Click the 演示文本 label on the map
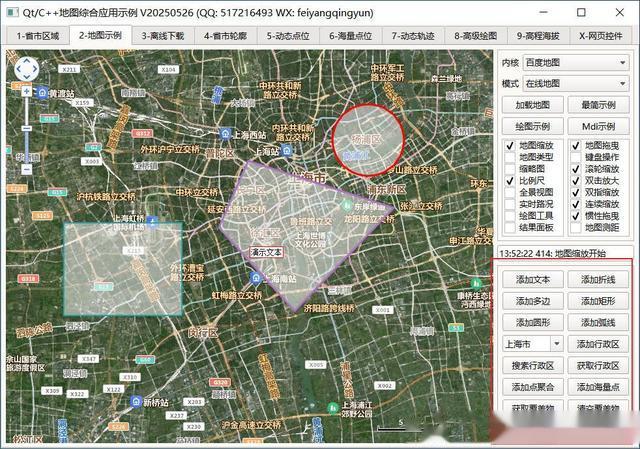640x449 pixels. (x=266, y=252)
